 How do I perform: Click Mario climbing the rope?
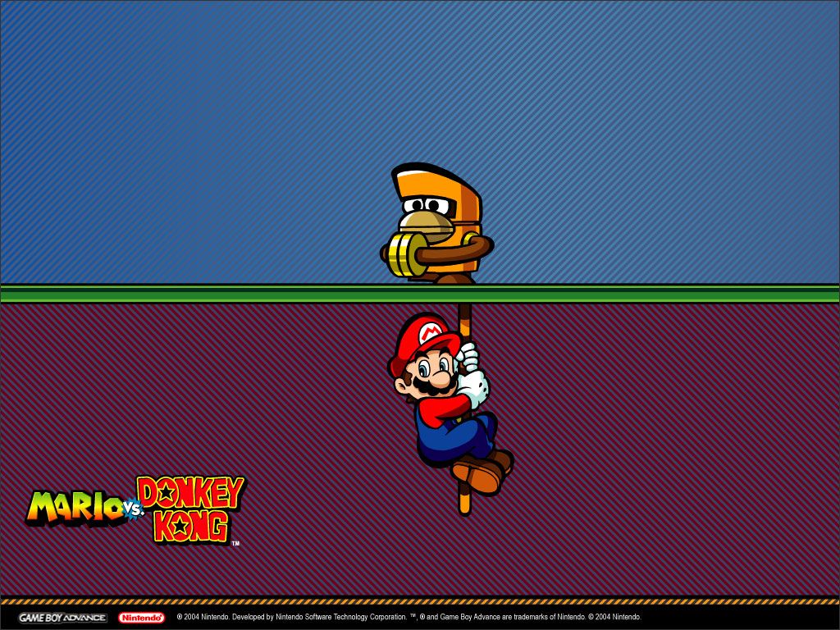pyautogui.click(x=450, y=404)
